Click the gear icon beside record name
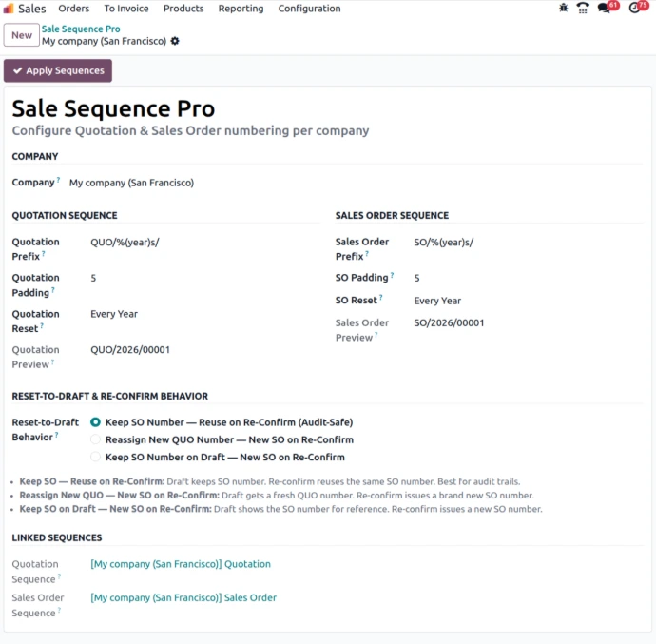The width and height of the screenshot is (656, 644). tap(175, 42)
